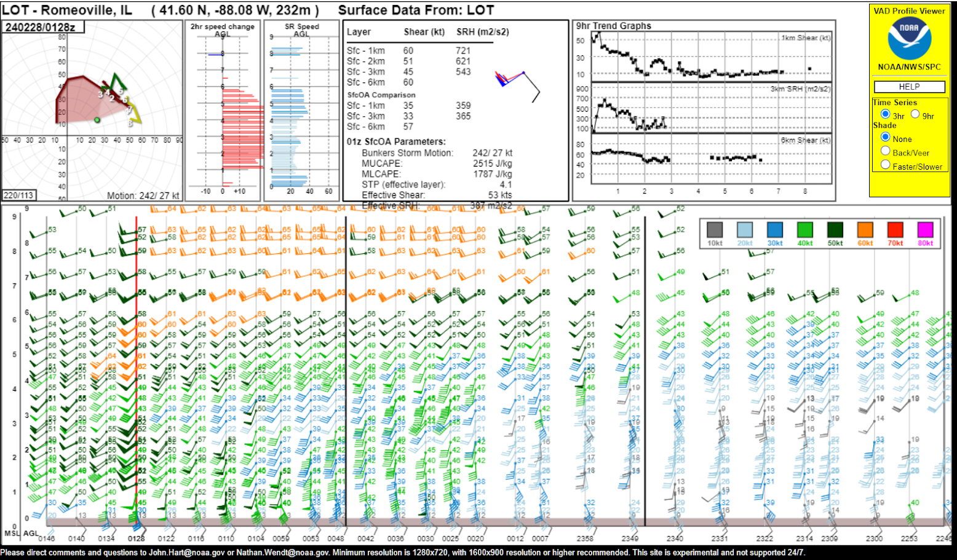Select the 0007 time column label
957x560 pixels.
[x=540, y=538]
